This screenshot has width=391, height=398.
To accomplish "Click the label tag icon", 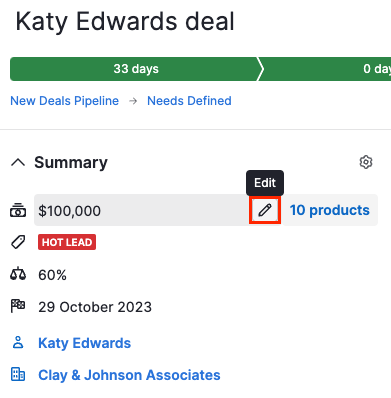I will pos(18,242).
